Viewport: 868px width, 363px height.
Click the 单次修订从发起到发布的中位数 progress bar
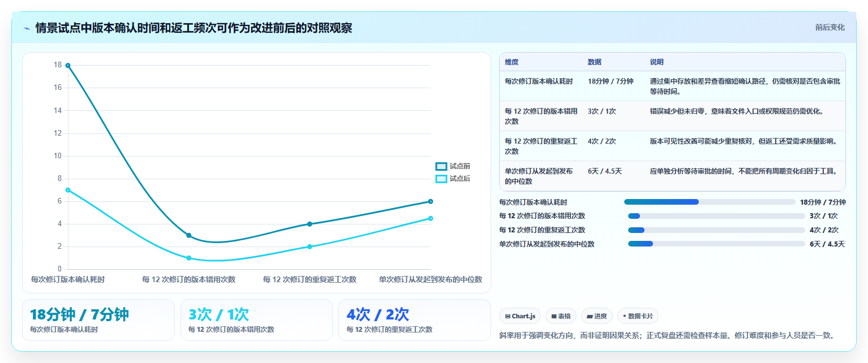716,244
